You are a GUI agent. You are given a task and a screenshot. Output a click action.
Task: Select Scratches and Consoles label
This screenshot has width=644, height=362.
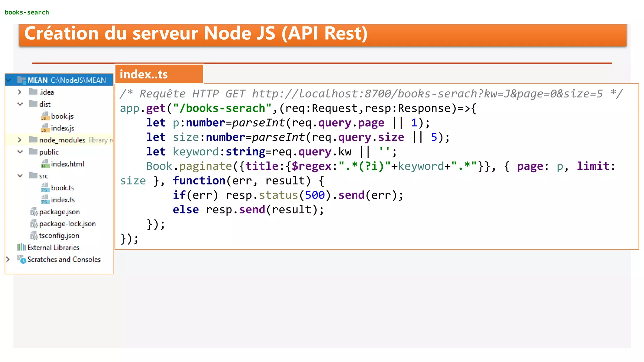[64, 260]
